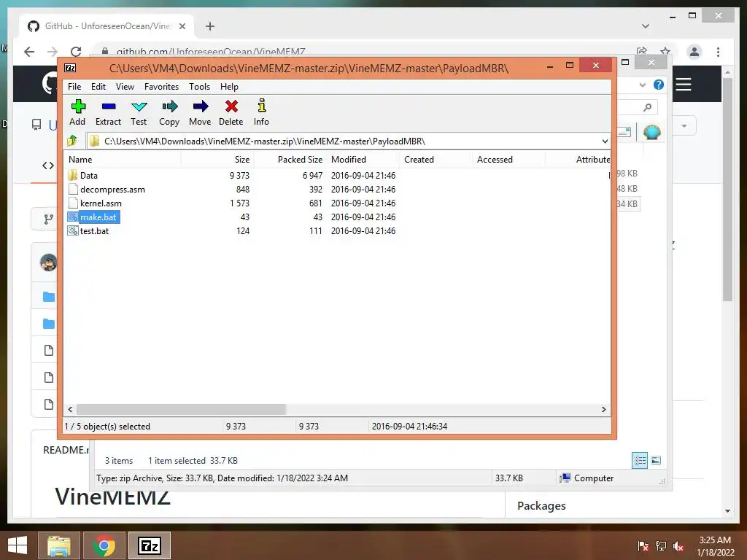Open Chrome's three-dot menu
Image resolution: width=747 pixels, height=560 pixels.
coord(718,52)
